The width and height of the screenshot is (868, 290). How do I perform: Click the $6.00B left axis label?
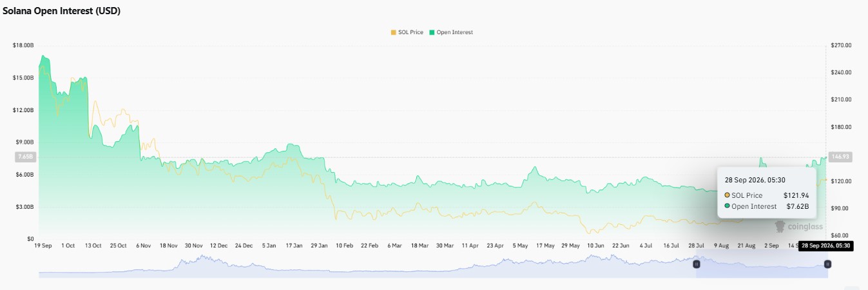pos(24,174)
